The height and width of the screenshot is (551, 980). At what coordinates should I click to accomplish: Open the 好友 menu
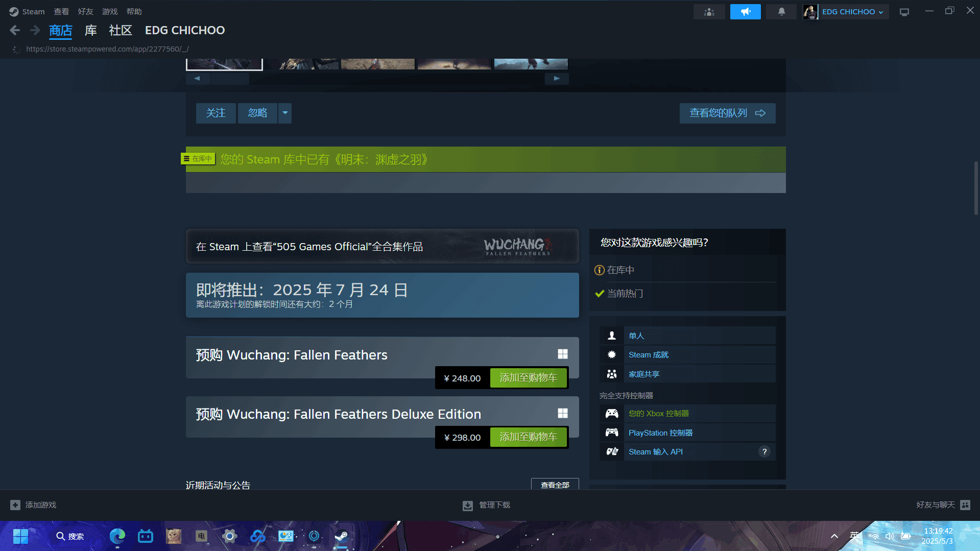85,11
